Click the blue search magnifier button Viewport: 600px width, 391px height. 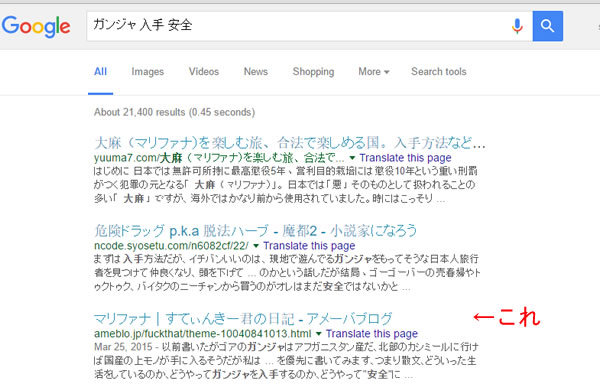tap(548, 26)
